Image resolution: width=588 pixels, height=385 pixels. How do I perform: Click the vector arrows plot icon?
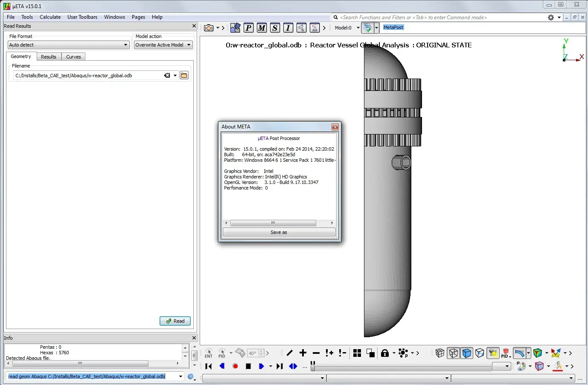[x=556, y=353]
